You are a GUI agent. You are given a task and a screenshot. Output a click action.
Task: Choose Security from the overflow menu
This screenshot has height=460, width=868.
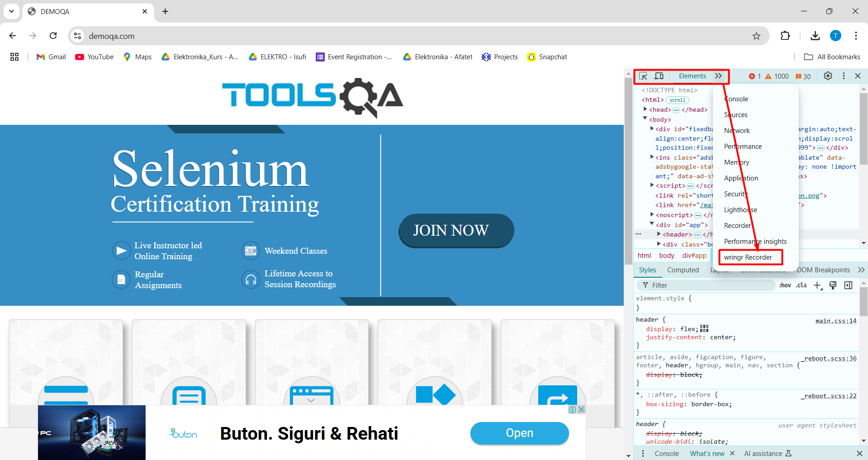(735, 194)
